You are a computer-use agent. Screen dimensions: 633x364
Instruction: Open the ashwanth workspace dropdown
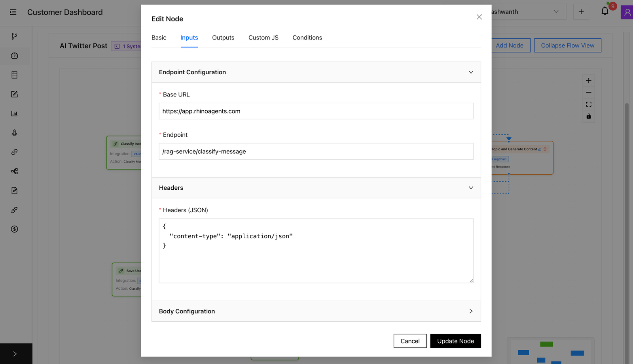pyautogui.click(x=526, y=11)
